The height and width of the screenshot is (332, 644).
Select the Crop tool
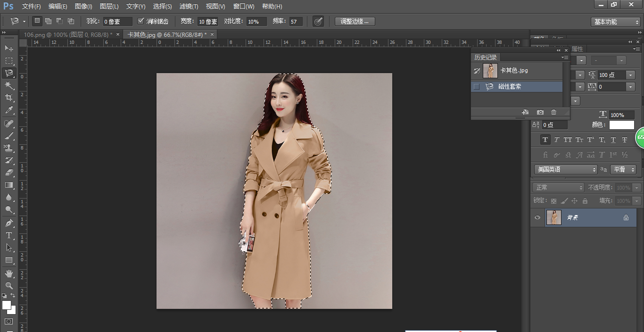(x=9, y=98)
